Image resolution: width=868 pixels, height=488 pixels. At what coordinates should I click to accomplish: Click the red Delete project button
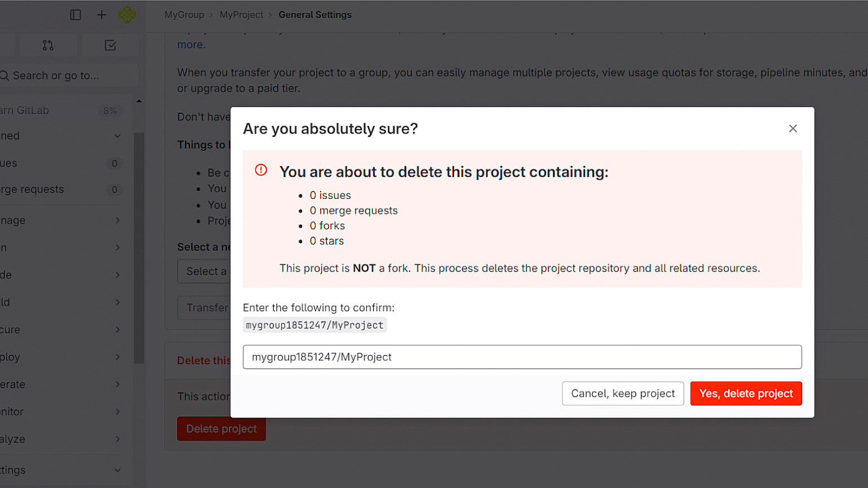point(222,429)
